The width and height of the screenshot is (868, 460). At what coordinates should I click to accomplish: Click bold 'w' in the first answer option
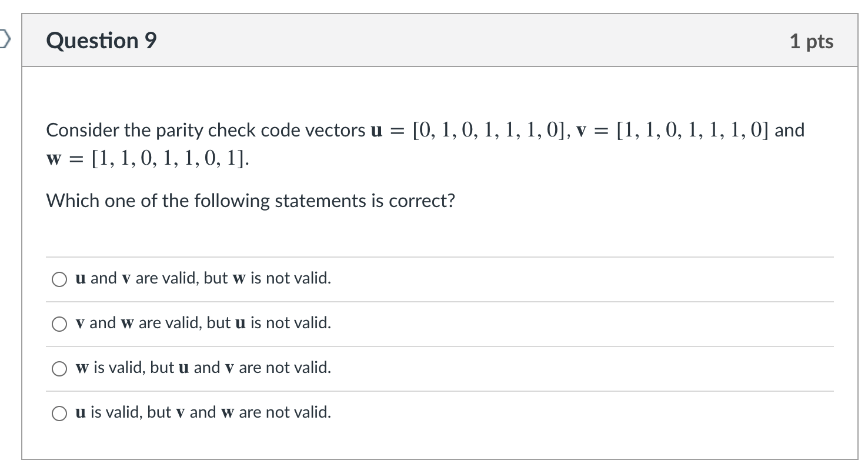[239, 279]
